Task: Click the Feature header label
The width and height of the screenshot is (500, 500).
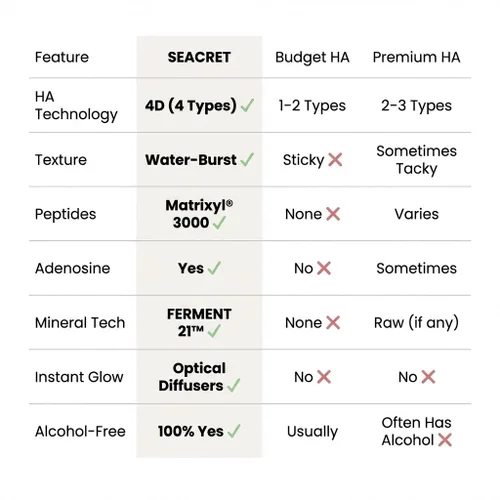Action: coord(62,57)
